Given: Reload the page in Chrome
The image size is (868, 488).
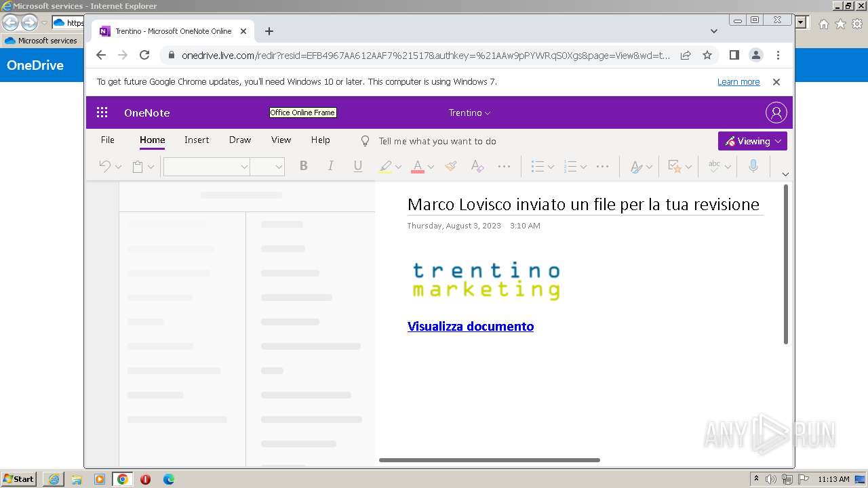Looking at the screenshot, I should (144, 55).
